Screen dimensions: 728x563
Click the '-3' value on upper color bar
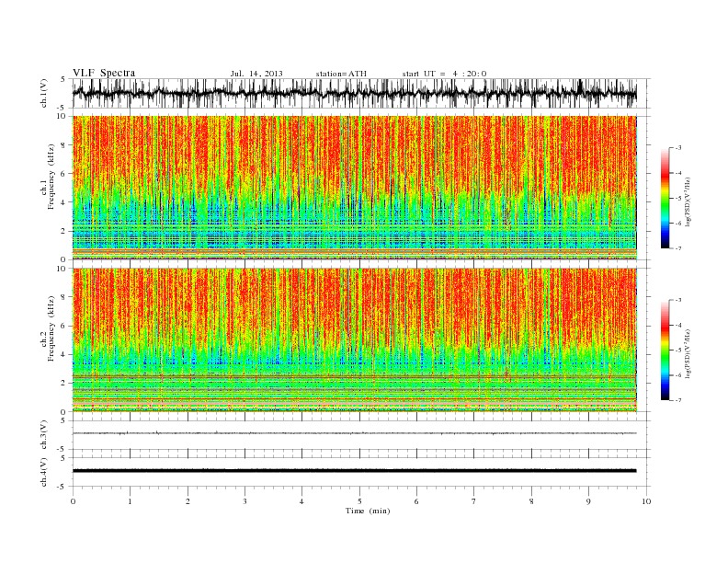pos(677,148)
